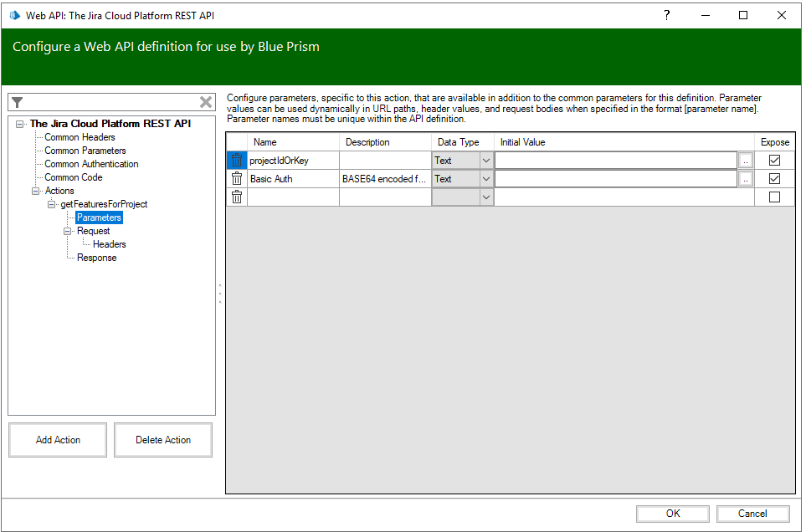The width and height of the screenshot is (806, 532).
Task: Delete the projectIdOrKey parameter row
Action: pos(237,161)
